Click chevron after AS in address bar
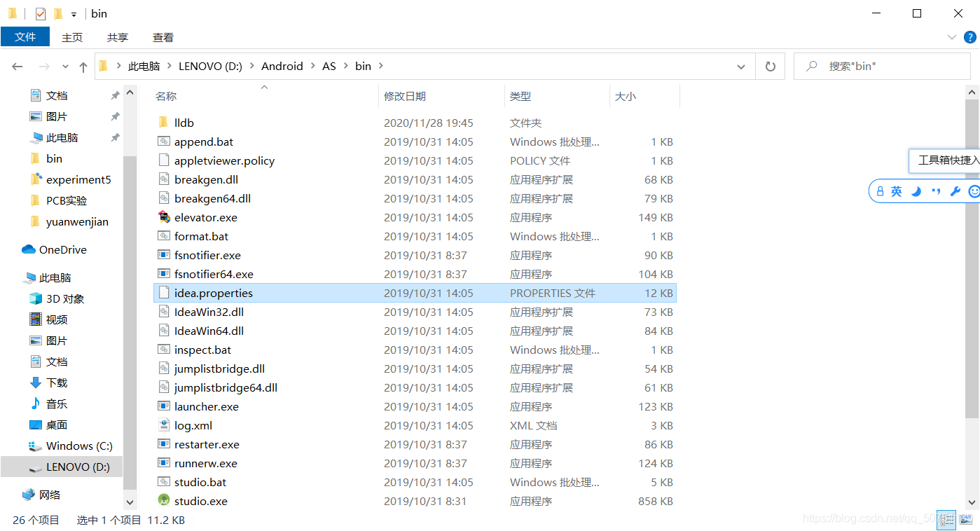The image size is (980, 531). (345, 66)
